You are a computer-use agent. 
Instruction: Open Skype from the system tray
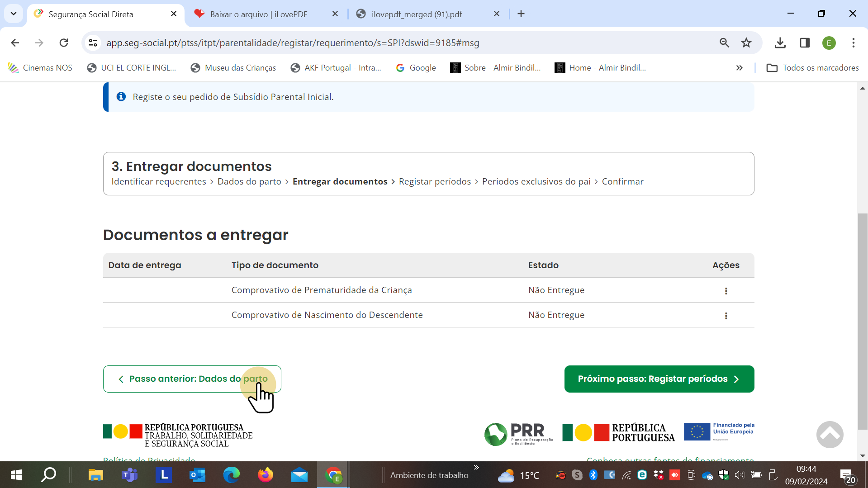click(576, 475)
